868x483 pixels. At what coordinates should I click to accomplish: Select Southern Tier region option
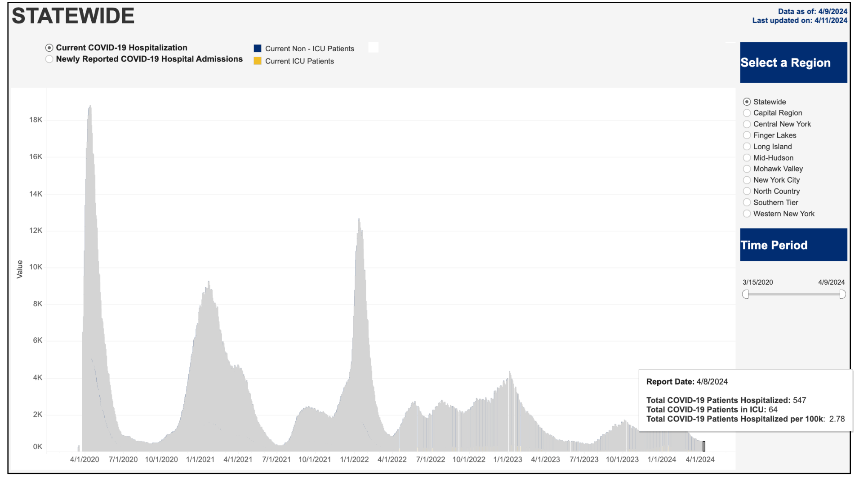point(747,203)
